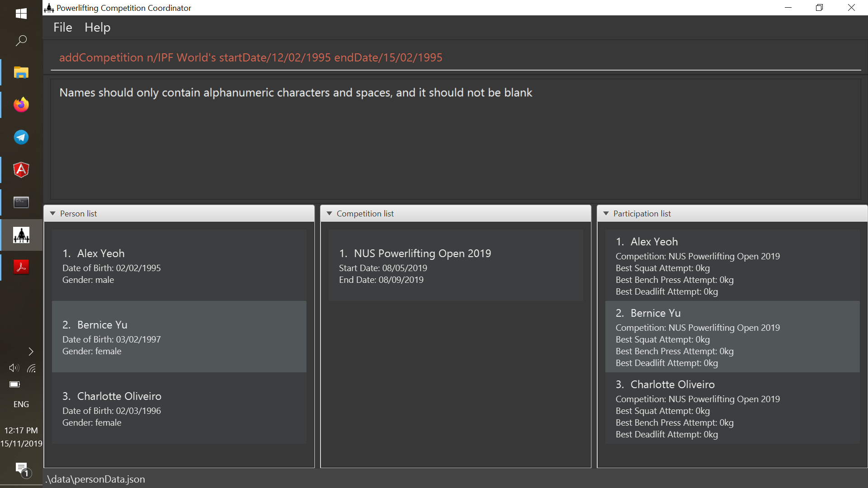The height and width of the screenshot is (488, 868).
Task: Select Charlotte Oliveiro in the Person list
Action: pyautogui.click(x=179, y=408)
